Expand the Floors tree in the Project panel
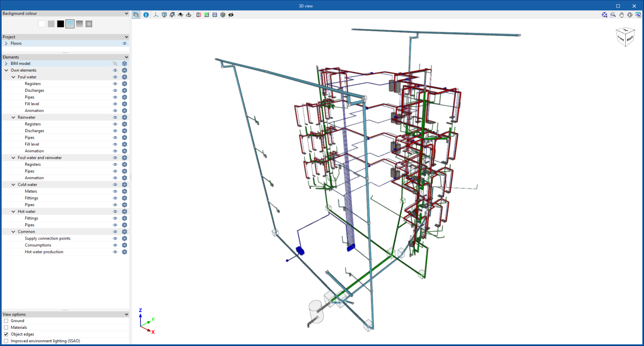The height and width of the screenshot is (346, 644). 7,43
